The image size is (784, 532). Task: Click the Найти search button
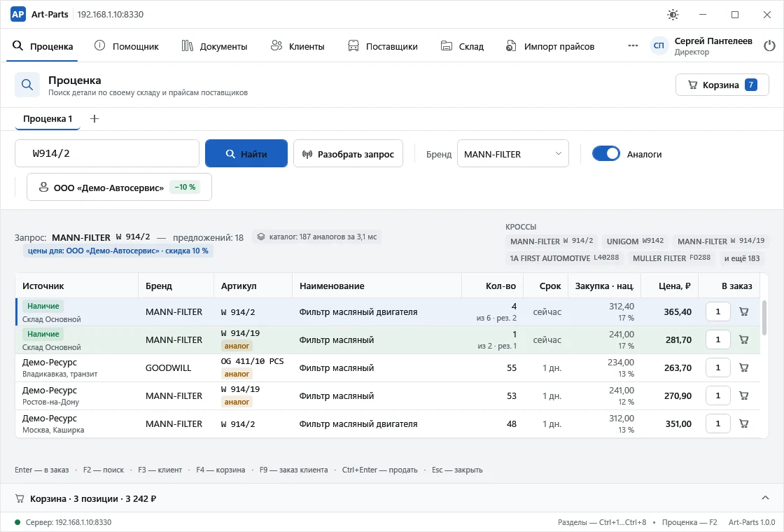click(x=246, y=153)
